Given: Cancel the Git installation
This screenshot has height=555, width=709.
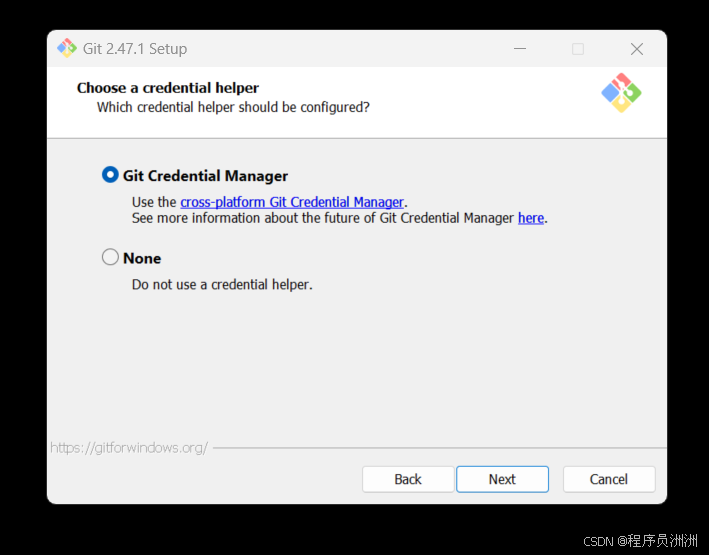Looking at the screenshot, I should coord(609,479).
